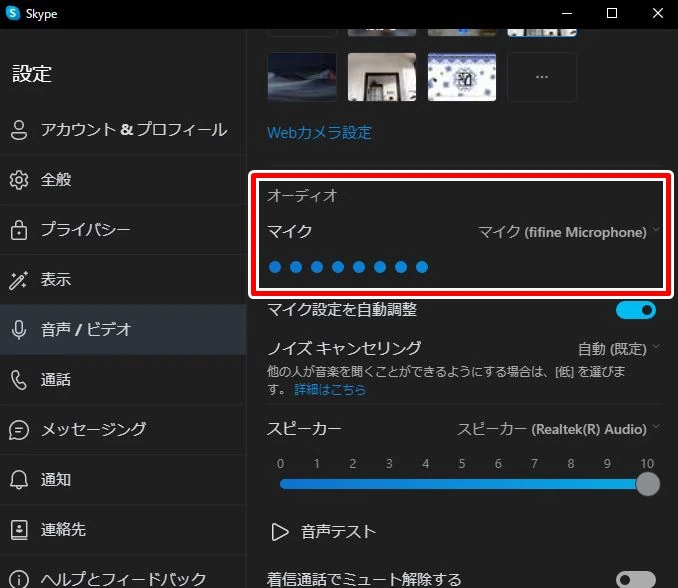Viewport: 678px width, 588px height.
Task: Click the magic wand icon for 表示
Action: click(x=18, y=280)
